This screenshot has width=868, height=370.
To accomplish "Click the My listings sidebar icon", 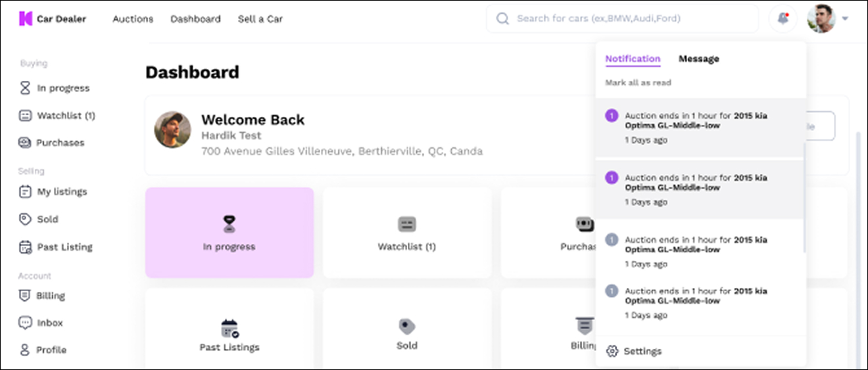I will tap(25, 192).
